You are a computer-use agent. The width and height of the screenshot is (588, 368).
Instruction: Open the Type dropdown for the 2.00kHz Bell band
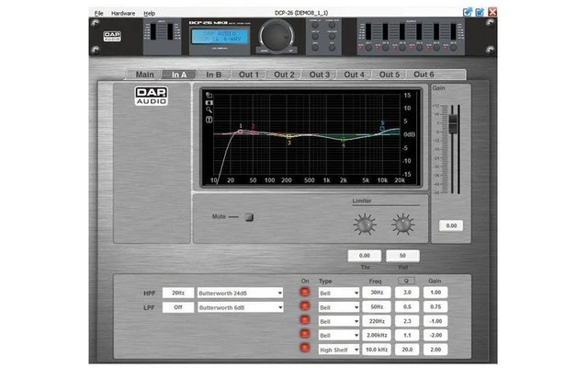(x=339, y=335)
